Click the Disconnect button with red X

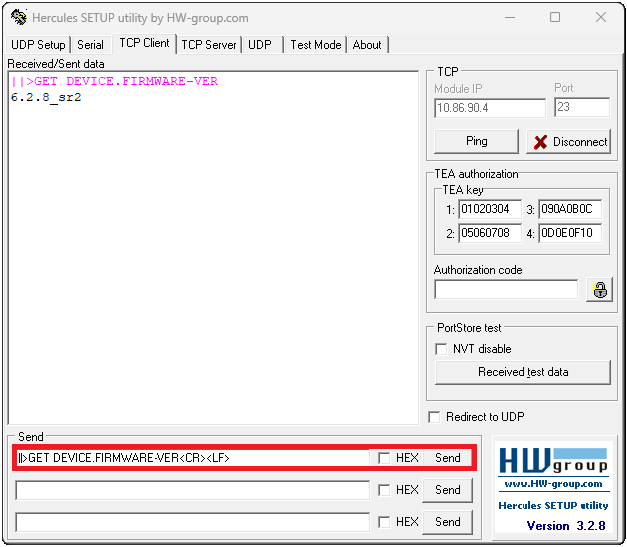tap(569, 142)
